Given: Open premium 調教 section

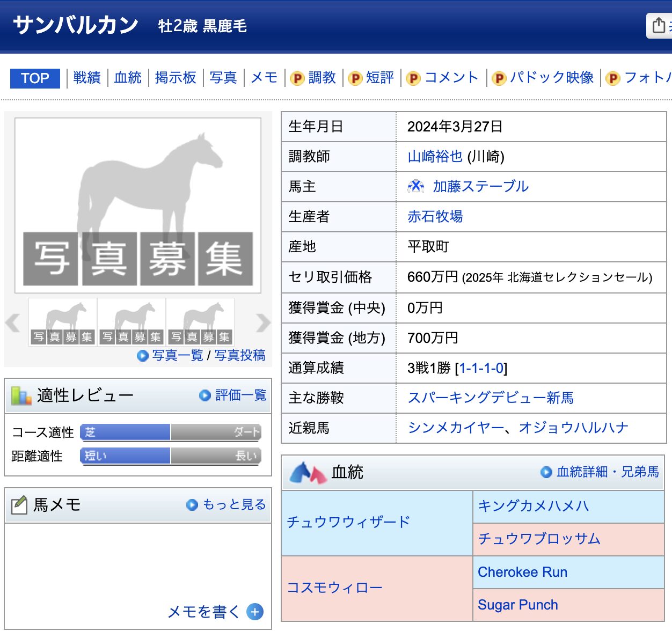Looking at the screenshot, I should [322, 78].
